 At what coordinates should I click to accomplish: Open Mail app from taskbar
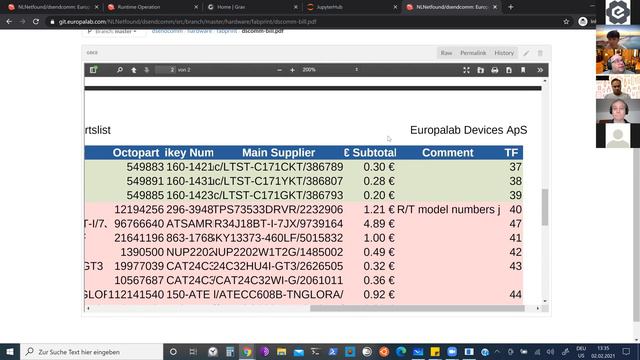click(x=299, y=352)
